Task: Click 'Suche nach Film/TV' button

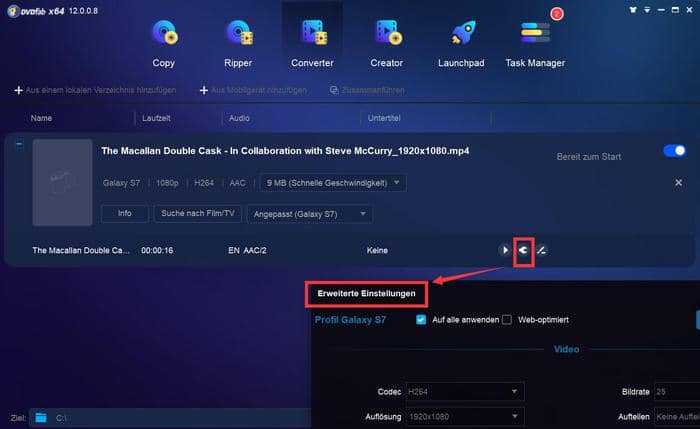Action: [x=198, y=213]
